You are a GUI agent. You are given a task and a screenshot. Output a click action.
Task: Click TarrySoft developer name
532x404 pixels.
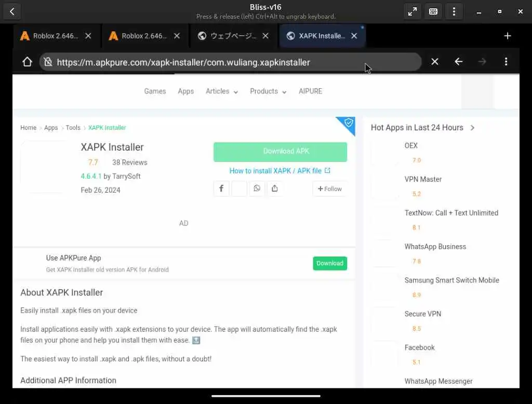pyautogui.click(x=126, y=176)
